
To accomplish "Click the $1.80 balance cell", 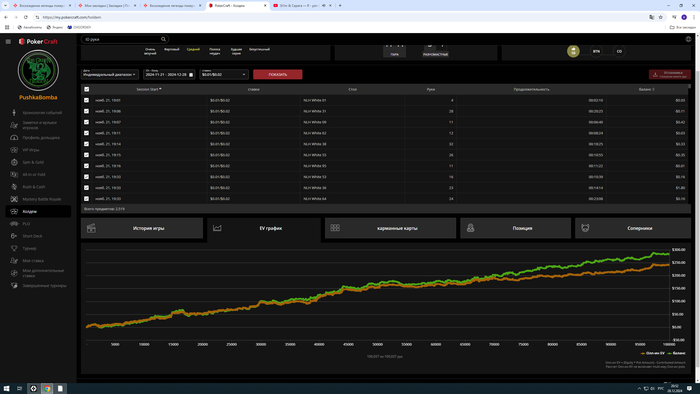I will 680,188.
